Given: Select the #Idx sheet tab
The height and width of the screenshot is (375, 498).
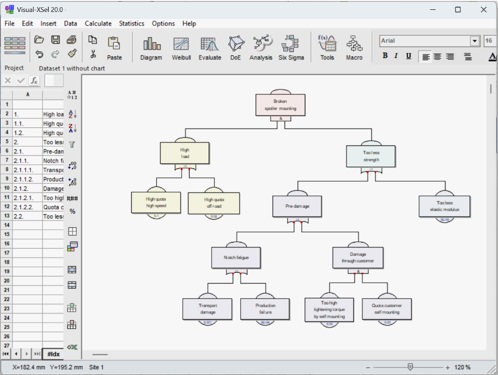Looking at the screenshot, I should click(53, 354).
